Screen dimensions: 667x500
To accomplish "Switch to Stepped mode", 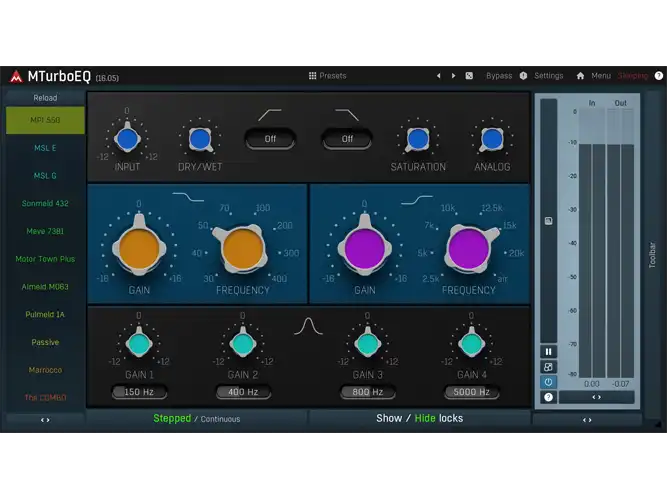I will point(172,418).
